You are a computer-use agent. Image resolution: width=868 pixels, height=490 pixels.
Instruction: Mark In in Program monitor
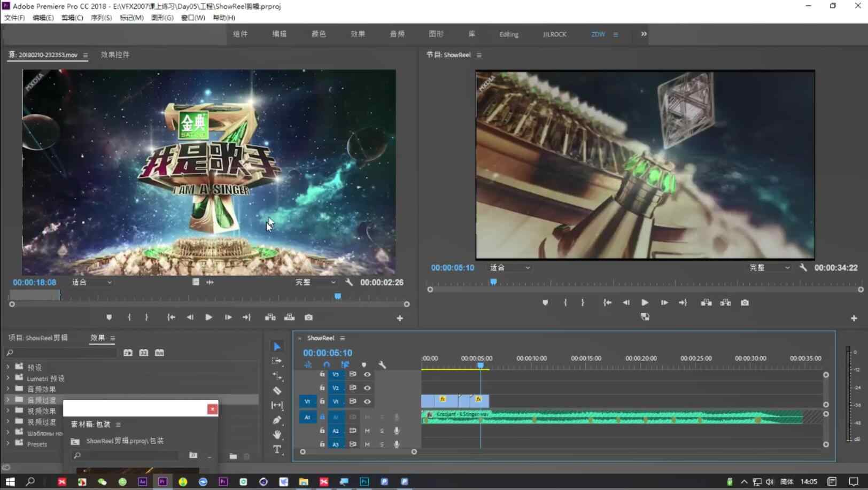[x=565, y=302]
